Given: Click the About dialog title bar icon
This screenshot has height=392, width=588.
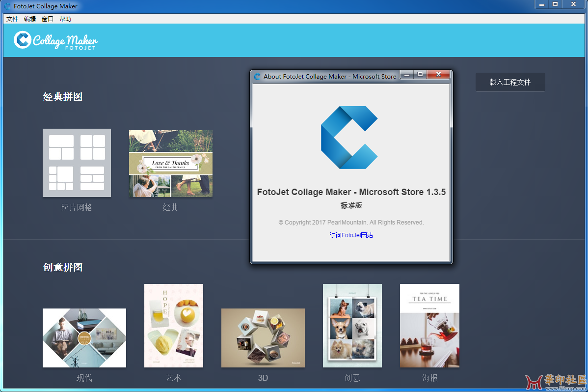Looking at the screenshot, I should 257,76.
